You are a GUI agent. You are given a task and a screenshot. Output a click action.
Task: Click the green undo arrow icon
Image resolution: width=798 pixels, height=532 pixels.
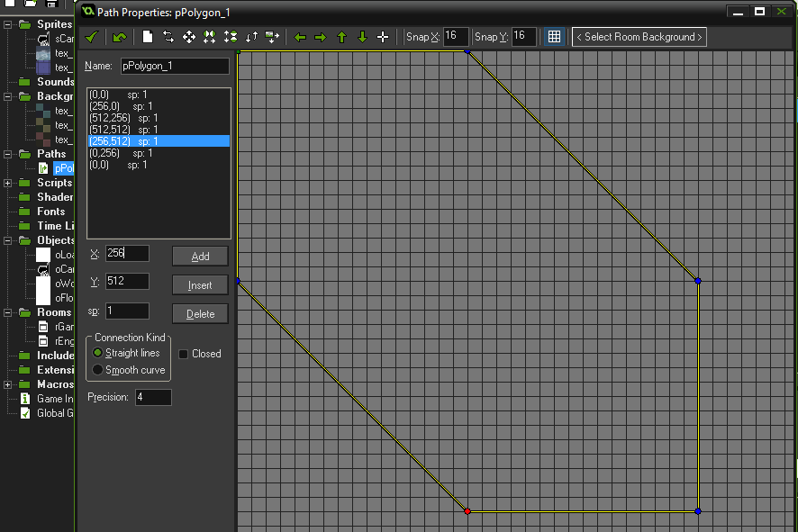tap(119, 37)
